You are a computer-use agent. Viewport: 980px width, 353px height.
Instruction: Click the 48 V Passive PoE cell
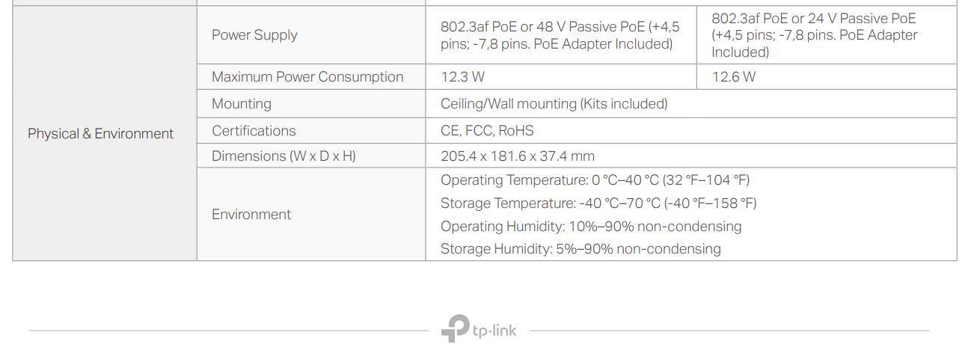pos(560,35)
